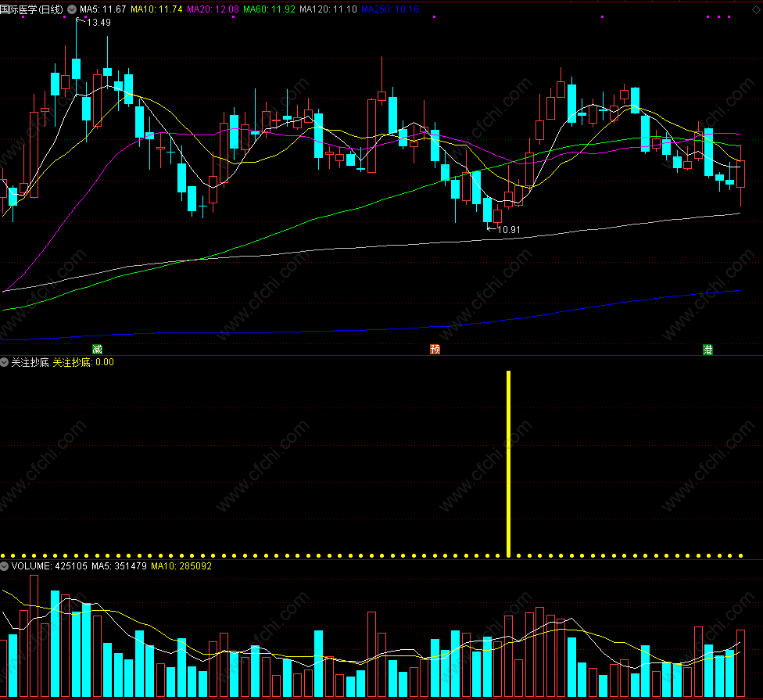This screenshot has width=763, height=700.
Task: Click the orange 预 event marker
Action: pos(435,349)
